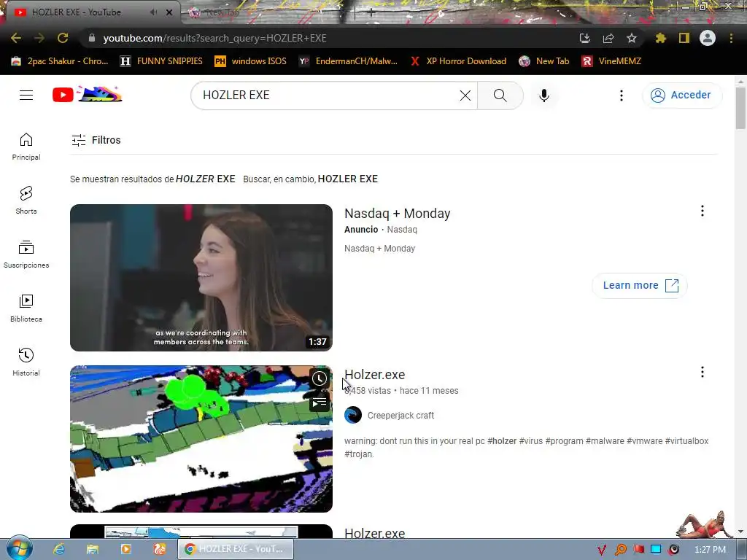Image resolution: width=747 pixels, height=560 pixels.
Task: Open options menu for Holzer.exe video
Action: pyautogui.click(x=703, y=372)
